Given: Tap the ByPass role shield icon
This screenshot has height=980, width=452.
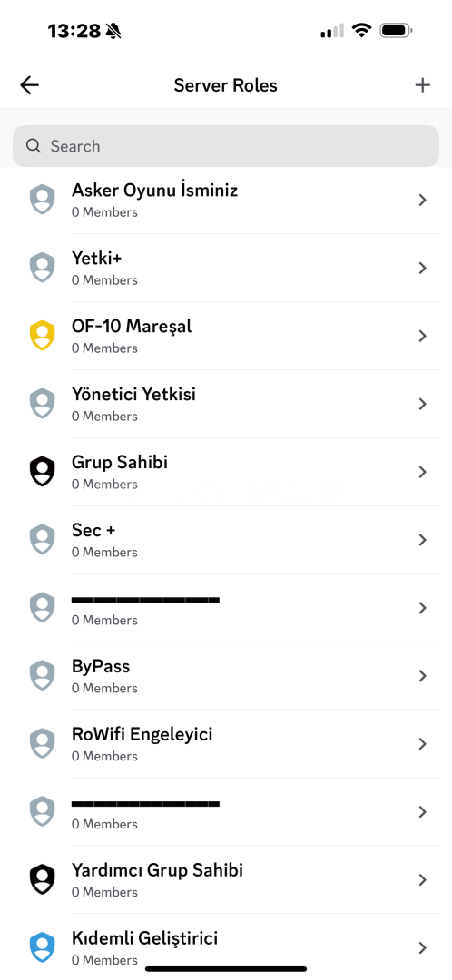Looking at the screenshot, I should tap(42, 676).
